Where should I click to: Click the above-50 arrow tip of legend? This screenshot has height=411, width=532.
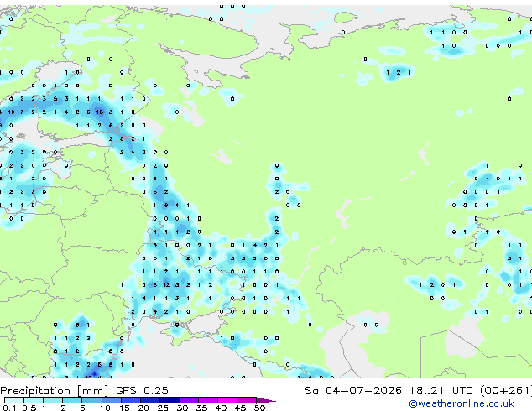point(266,400)
